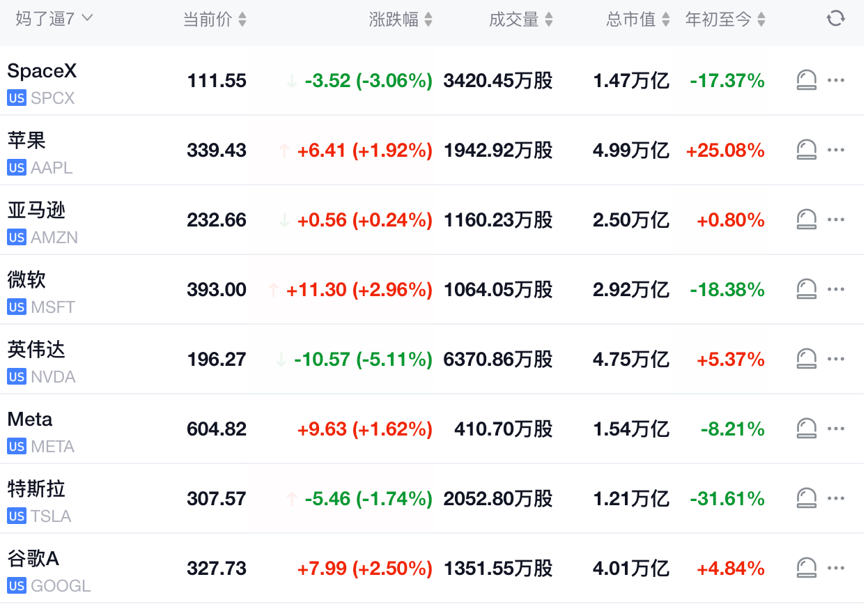Open the SpaceX SPCX stock row
Image resolution: width=868 pixels, height=616 pixels.
tap(432, 81)
